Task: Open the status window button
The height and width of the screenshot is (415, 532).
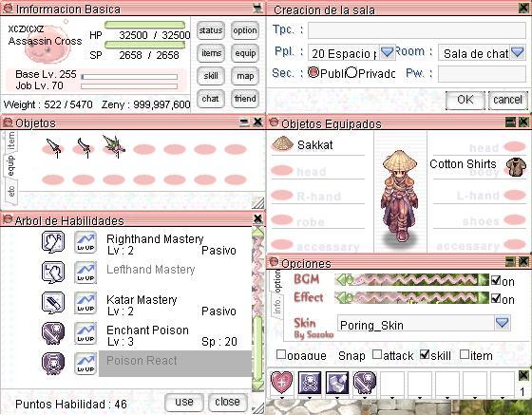Action: tap(211, 30)
